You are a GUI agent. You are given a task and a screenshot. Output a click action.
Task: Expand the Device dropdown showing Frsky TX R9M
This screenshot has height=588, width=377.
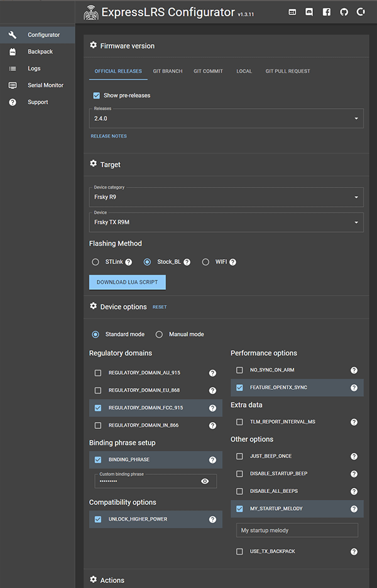click(x=226, y=221)
